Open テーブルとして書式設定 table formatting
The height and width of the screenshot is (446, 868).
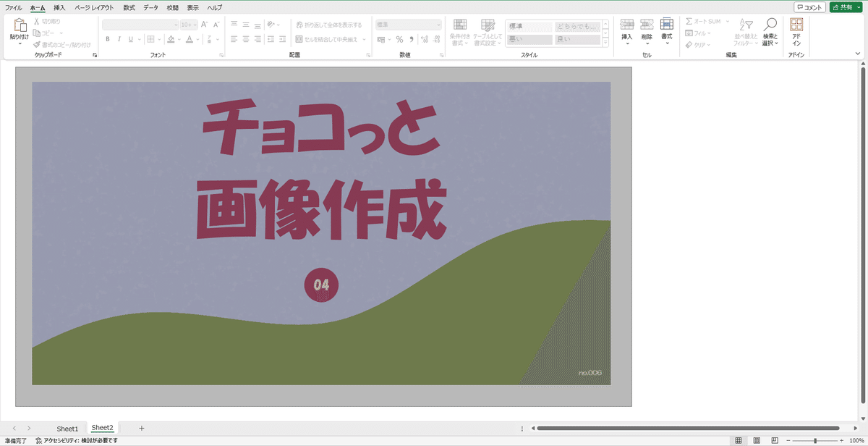point(488,33)
